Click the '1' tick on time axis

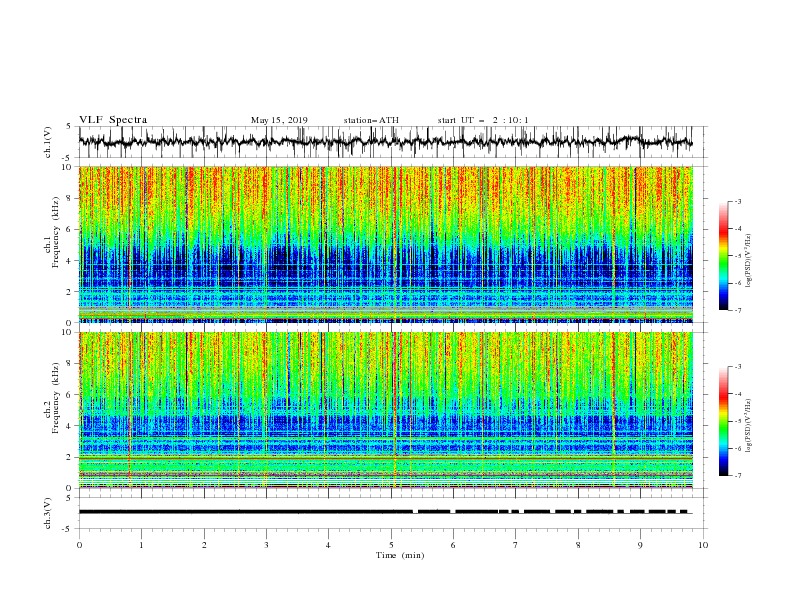pos(141,545)
